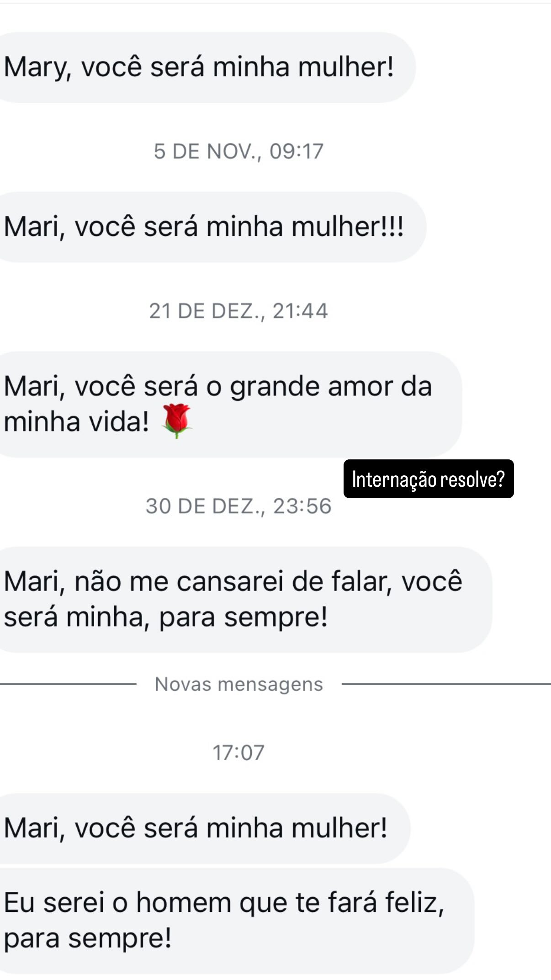Click the "5 DE NOV., 09:17" timestamp
This screenshot has height=980, width=551.
click(x=238, y=151)
